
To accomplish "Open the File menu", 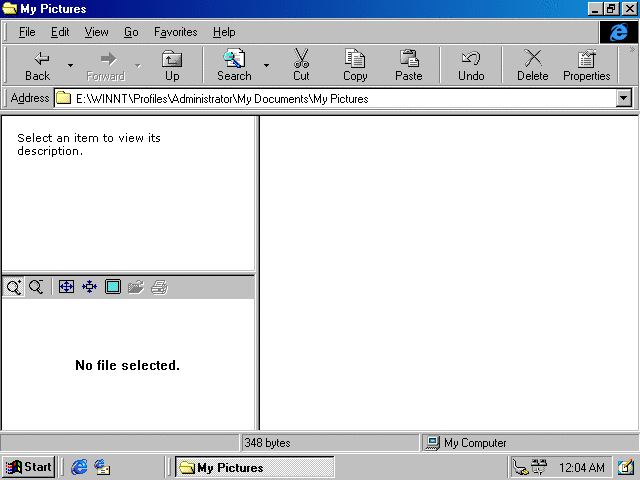I will (x=27, y=32).
